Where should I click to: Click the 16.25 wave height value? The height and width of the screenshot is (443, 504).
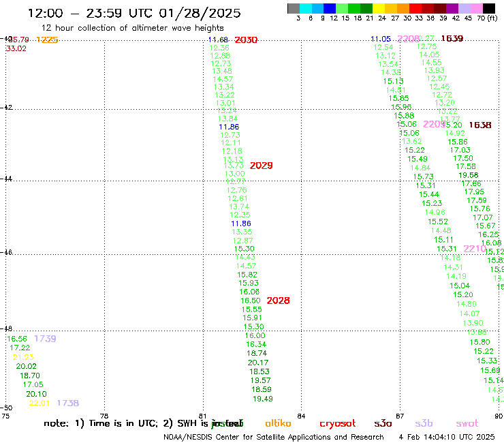click(488, 234)
